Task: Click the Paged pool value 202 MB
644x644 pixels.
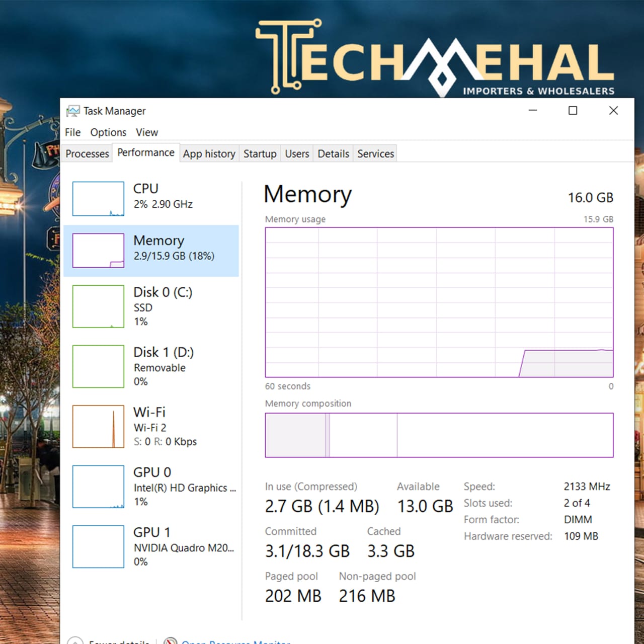Action: [293, 596]
